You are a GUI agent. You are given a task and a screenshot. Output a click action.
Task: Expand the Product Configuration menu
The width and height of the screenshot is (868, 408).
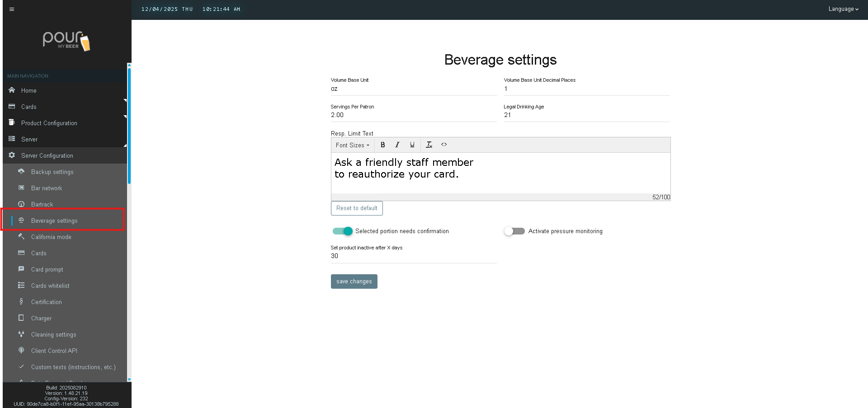point(49,123)
